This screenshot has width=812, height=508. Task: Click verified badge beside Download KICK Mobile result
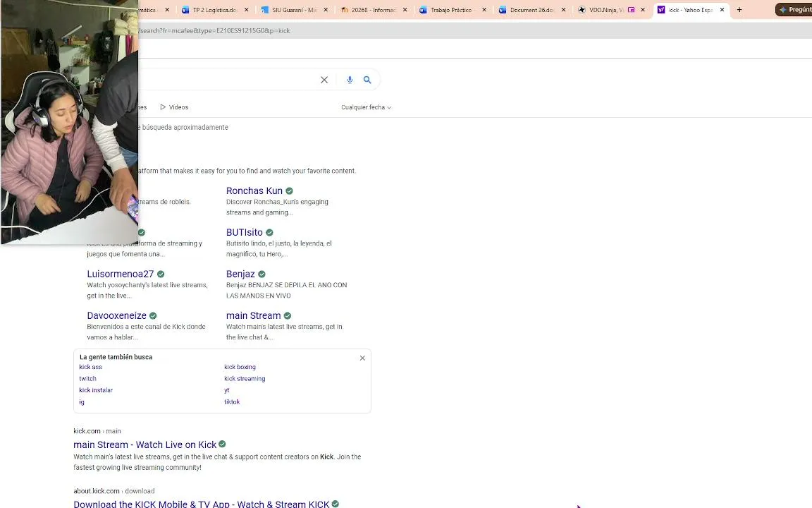pyautogui.click(x=336, y=504)
